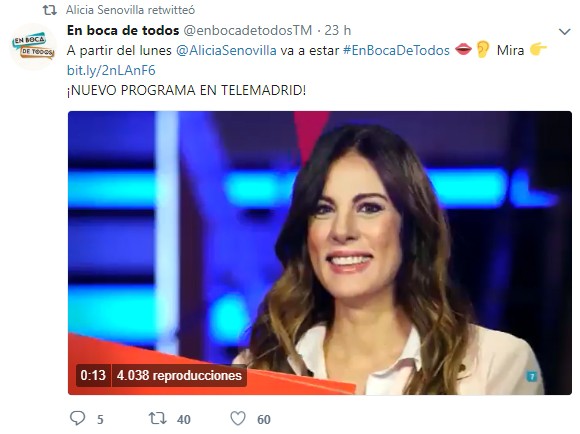Image resolution: width=580 pixels, height=434 pixels.
Task: Click the retweeted indicator icon at top
Action: 50,10
